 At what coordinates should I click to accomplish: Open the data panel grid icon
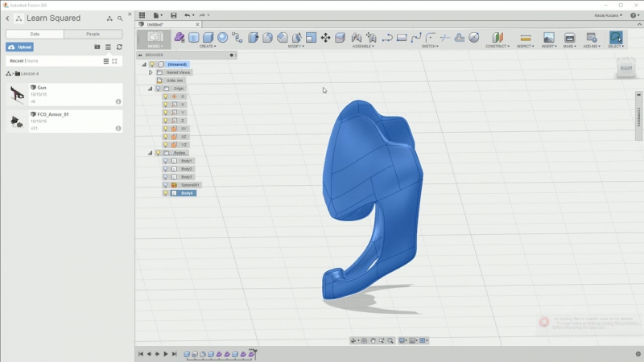(x=142, y=15)
